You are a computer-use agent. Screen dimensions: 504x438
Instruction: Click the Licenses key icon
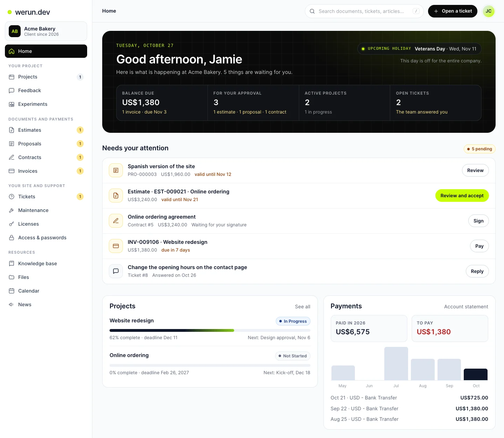click(12, 224)
